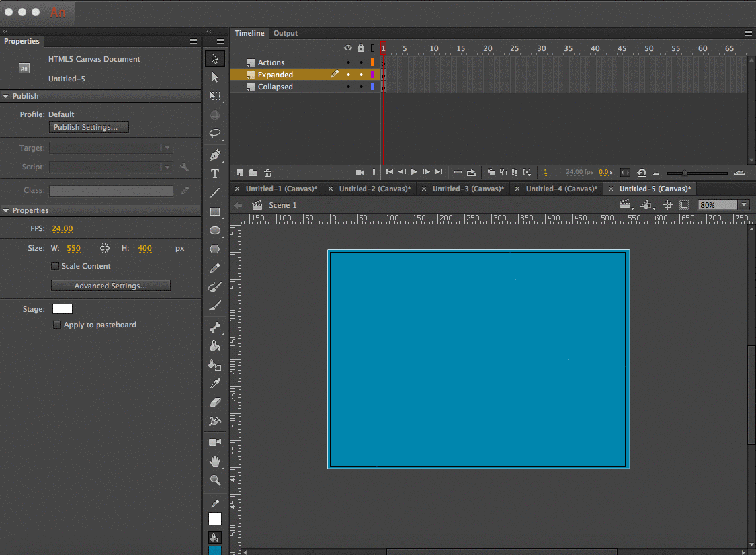The height and width of the screenshot is (555, 756).
Task: Select the Pen tool
Action: [215, 155]
